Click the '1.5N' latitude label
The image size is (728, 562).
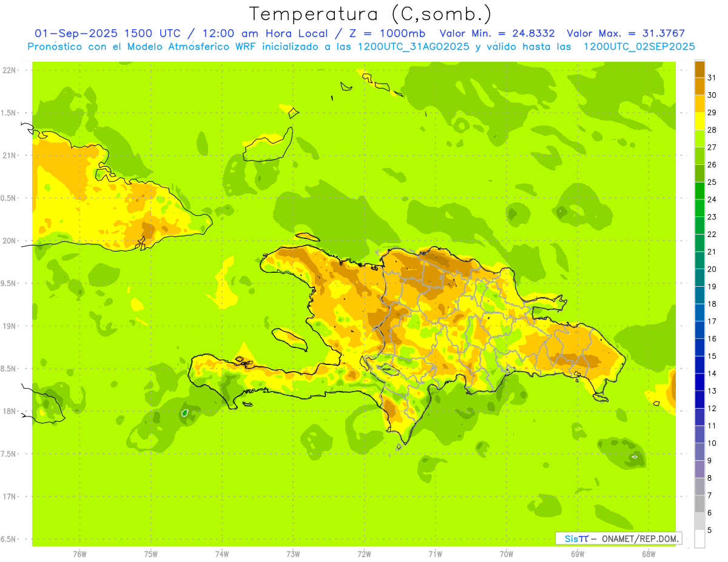click(x=9, y=113)
